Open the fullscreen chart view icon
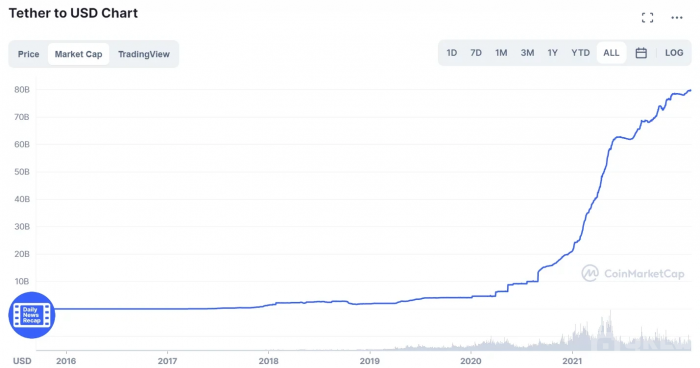The height and width of the screenshot is (368, 700). point(647,18)
